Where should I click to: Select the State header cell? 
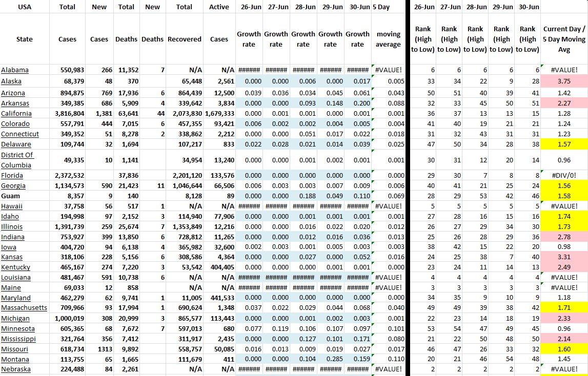coord(25,39)
